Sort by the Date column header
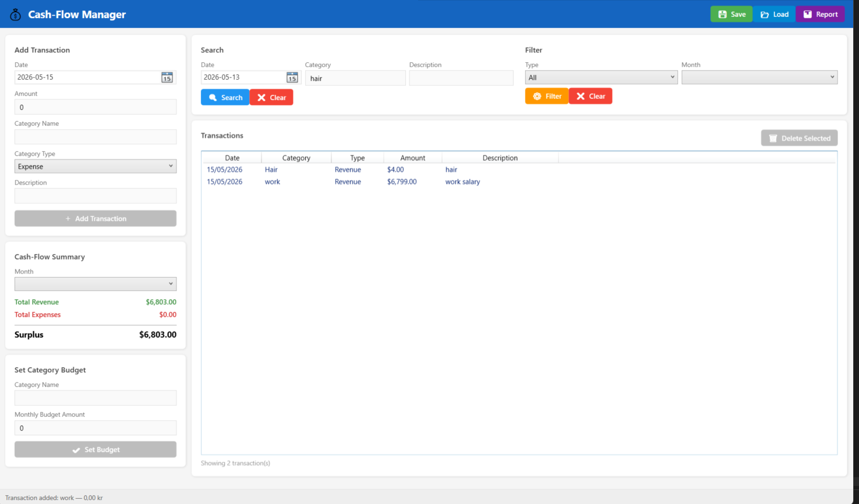 [232, 158]
